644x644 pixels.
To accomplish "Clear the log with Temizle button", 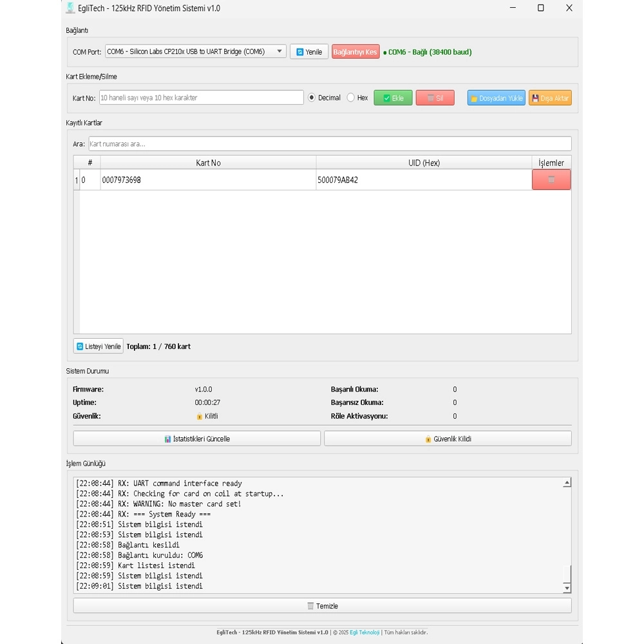I will (x=323, y=606).
